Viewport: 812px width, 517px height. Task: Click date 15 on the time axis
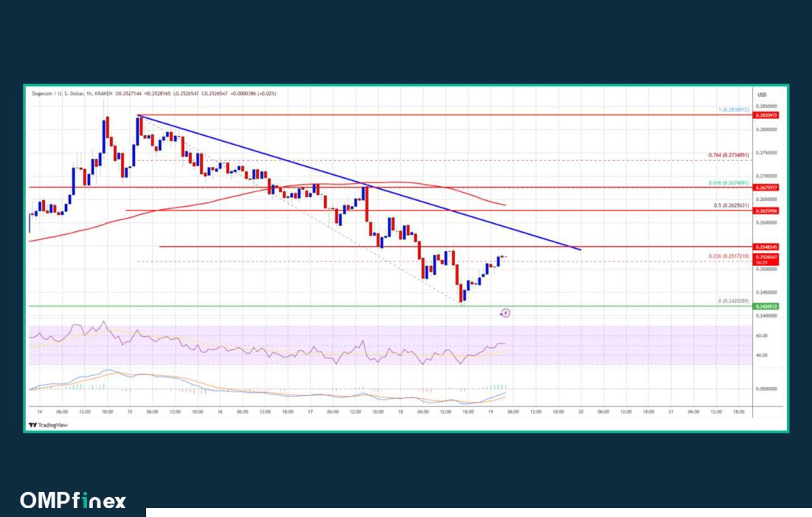click(x=130, y=411)
